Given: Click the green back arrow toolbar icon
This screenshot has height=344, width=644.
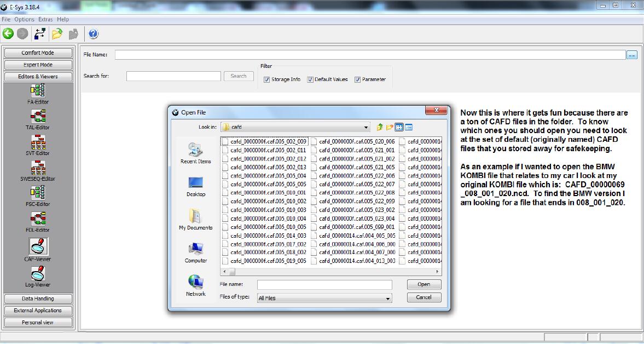Looking at the screenshot, I should [x=8, y=34].
